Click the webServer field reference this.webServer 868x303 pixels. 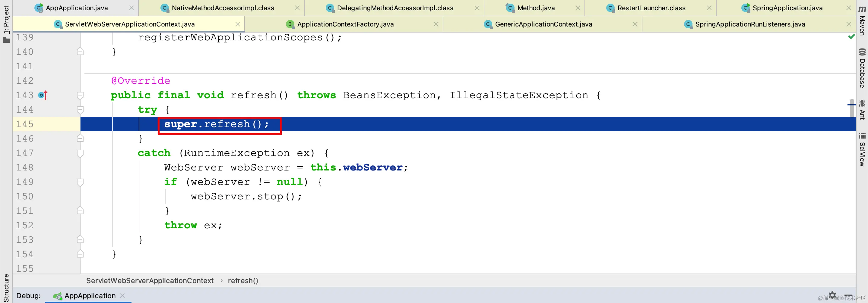(x=357, y=167)
